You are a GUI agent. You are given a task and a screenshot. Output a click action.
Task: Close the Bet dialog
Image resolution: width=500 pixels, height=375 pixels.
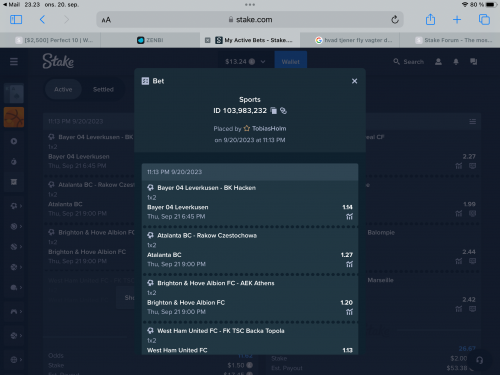354,81
